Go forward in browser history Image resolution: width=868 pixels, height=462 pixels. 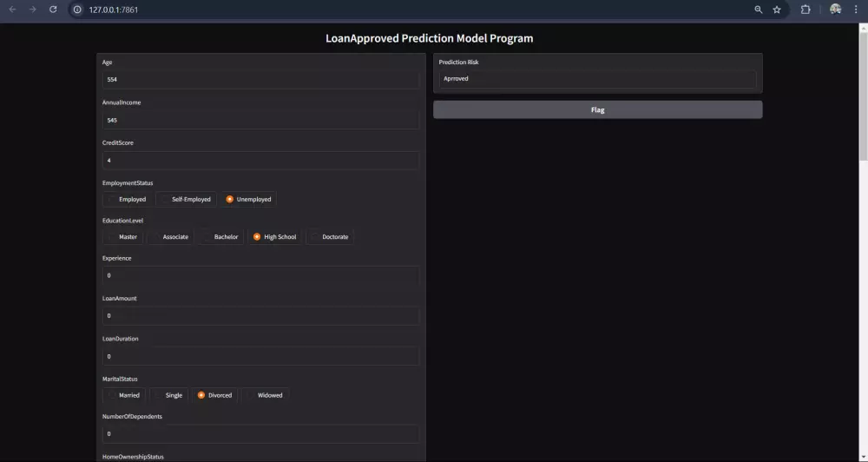point(33,10)
